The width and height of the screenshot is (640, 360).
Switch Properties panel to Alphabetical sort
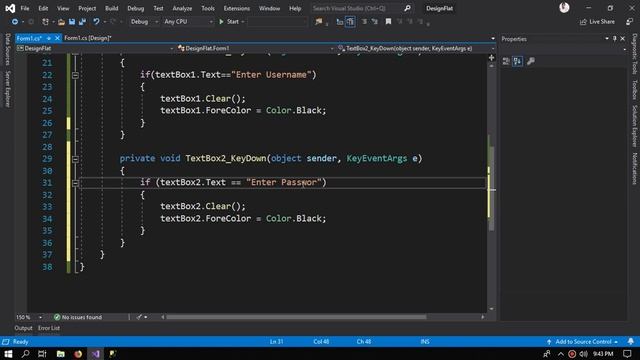(518, 61)
